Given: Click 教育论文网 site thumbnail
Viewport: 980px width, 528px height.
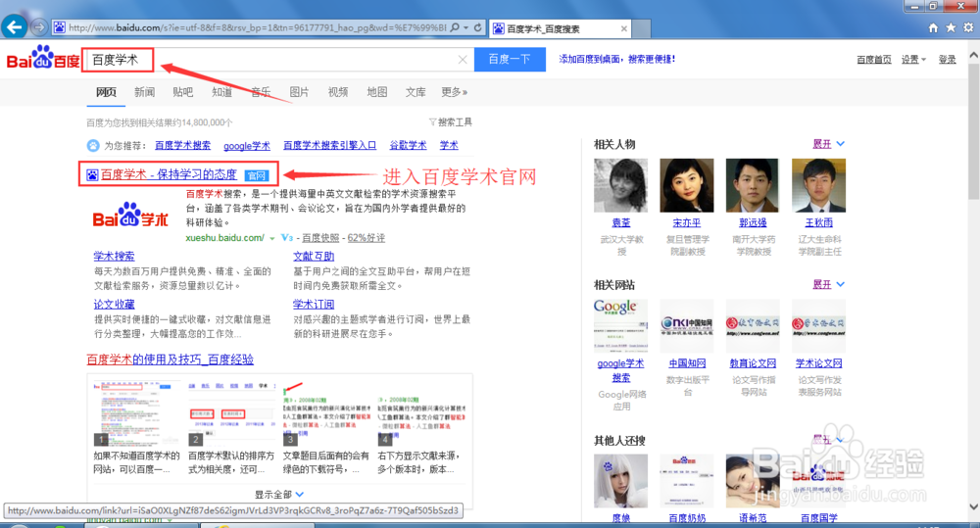Looking at the screenshot, I should tap(753, 325).
